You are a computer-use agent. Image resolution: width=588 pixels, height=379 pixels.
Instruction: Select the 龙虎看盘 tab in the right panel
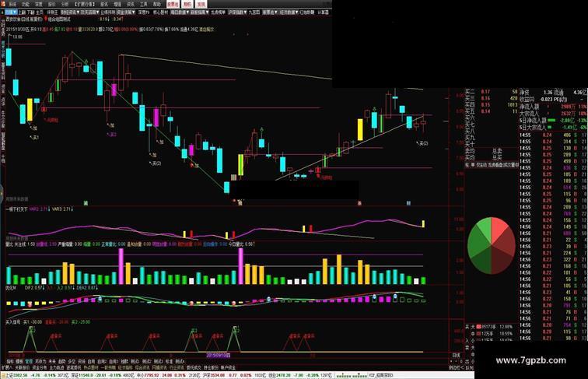tap(495, 165)
